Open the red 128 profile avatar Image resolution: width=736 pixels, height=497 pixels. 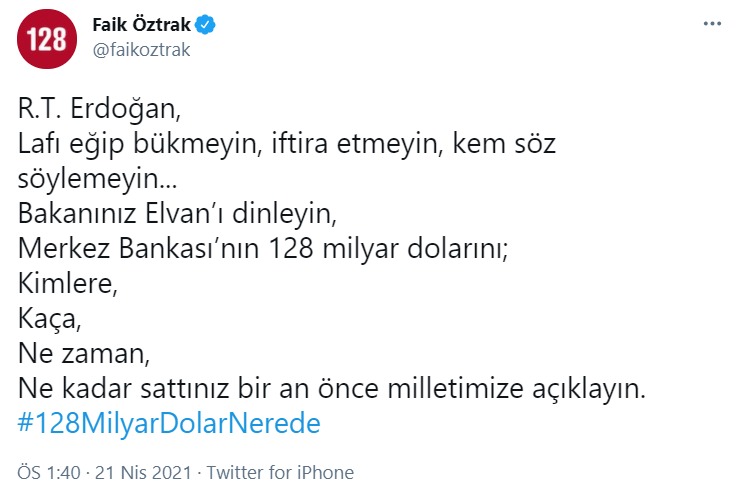(x=46, y=39)
